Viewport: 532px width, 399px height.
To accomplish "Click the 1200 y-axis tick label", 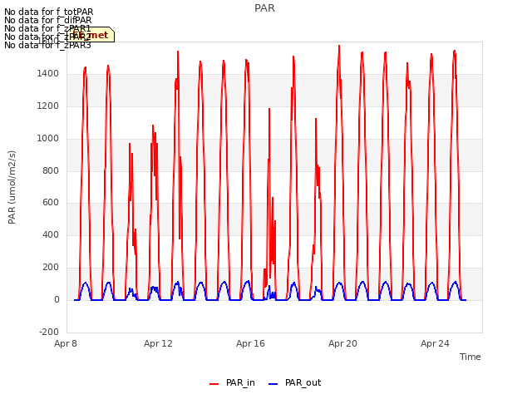I will 48,106.
